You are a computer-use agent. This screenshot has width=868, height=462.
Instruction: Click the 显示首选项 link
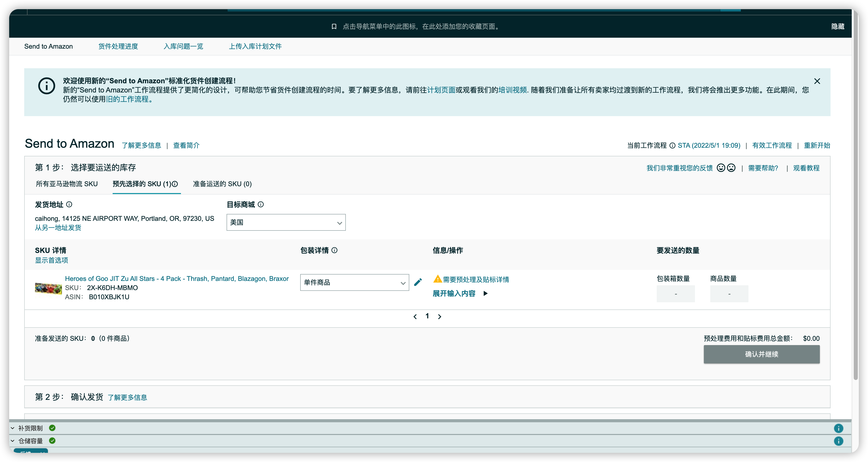coord(51,260)
